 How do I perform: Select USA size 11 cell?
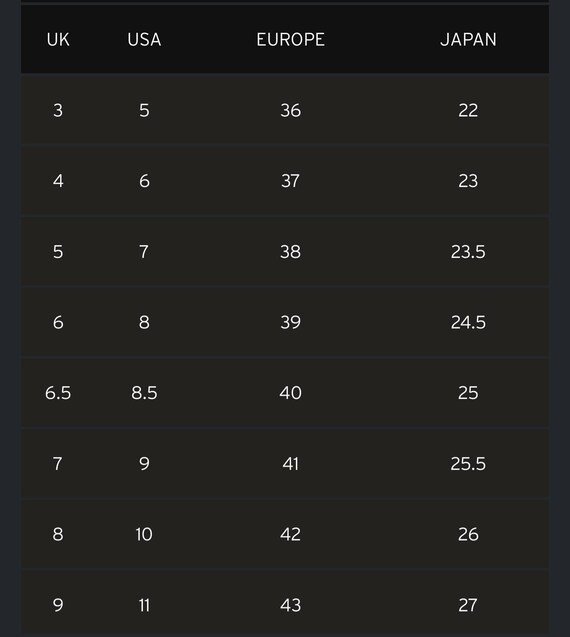(144, 605)
